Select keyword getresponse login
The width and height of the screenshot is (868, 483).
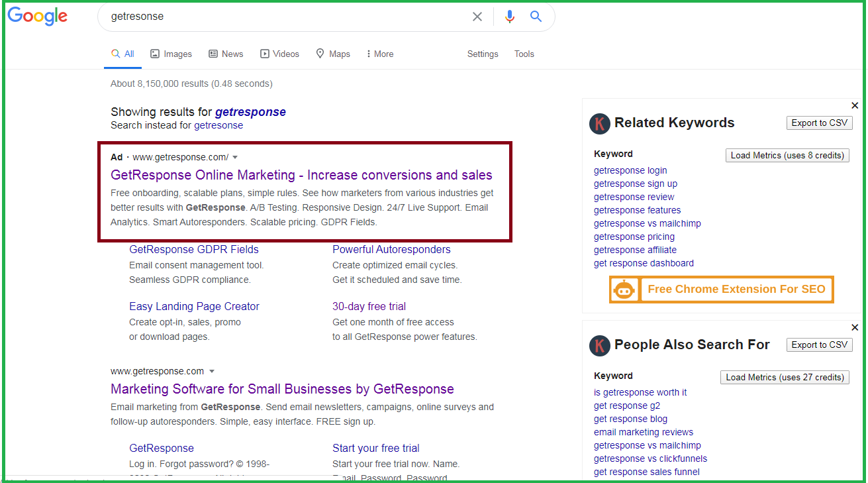click(x=630, y=171)
